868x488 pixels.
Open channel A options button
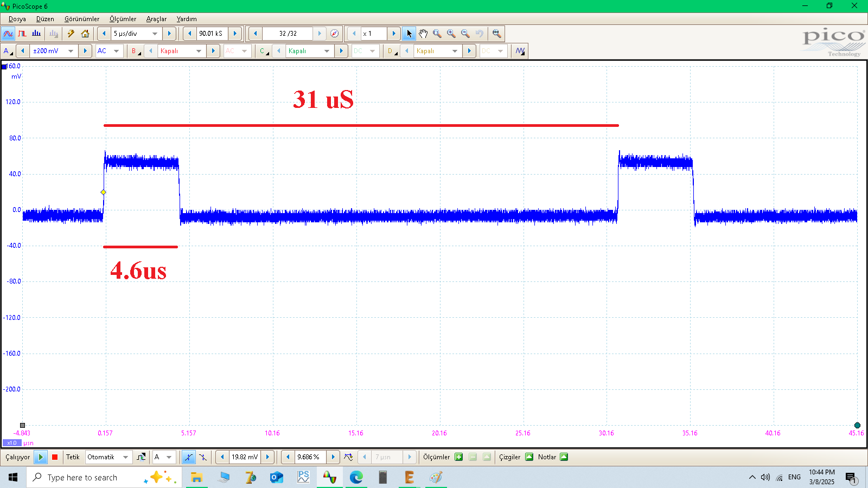click(x=8, y=51)
